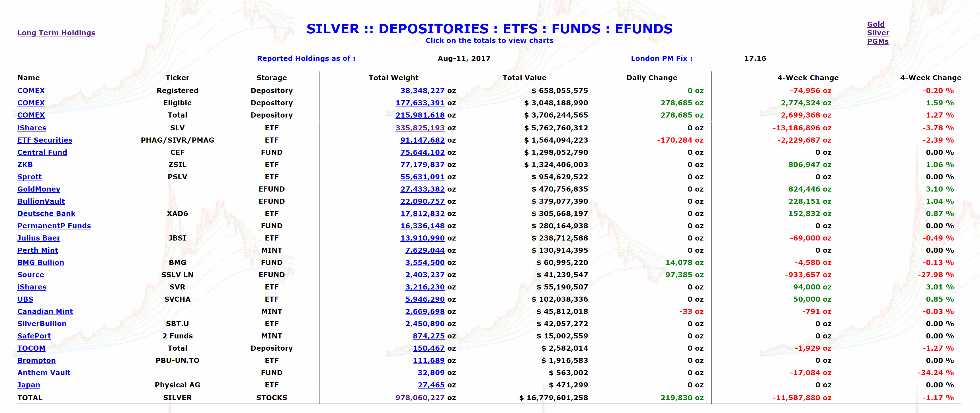Open COMEX link in Eligible row
Screen dimensions: 980x413
(31, 103)
